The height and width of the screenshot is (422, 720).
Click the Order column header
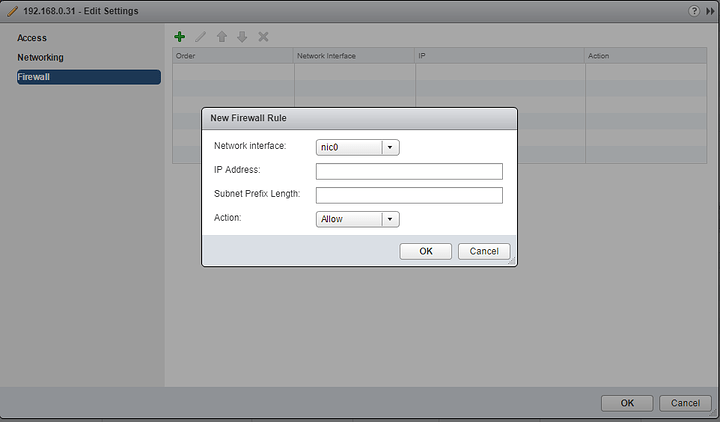(x=233, y=56)
